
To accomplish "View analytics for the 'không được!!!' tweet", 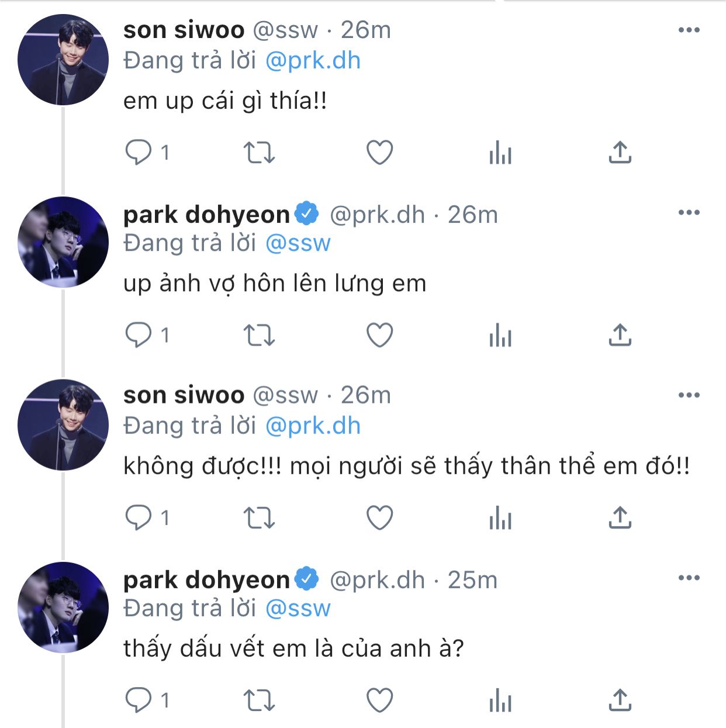I will click(x=500, y=518).
